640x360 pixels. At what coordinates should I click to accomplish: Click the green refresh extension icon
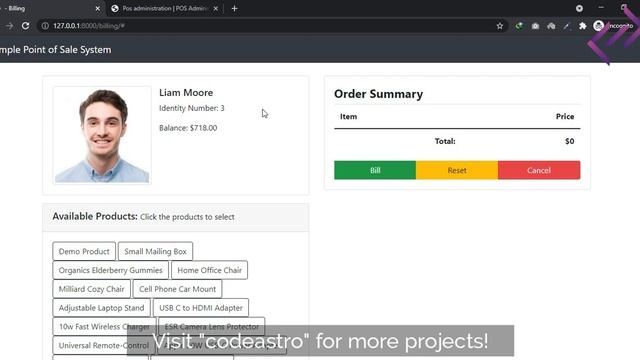click(x=519, y=26)
